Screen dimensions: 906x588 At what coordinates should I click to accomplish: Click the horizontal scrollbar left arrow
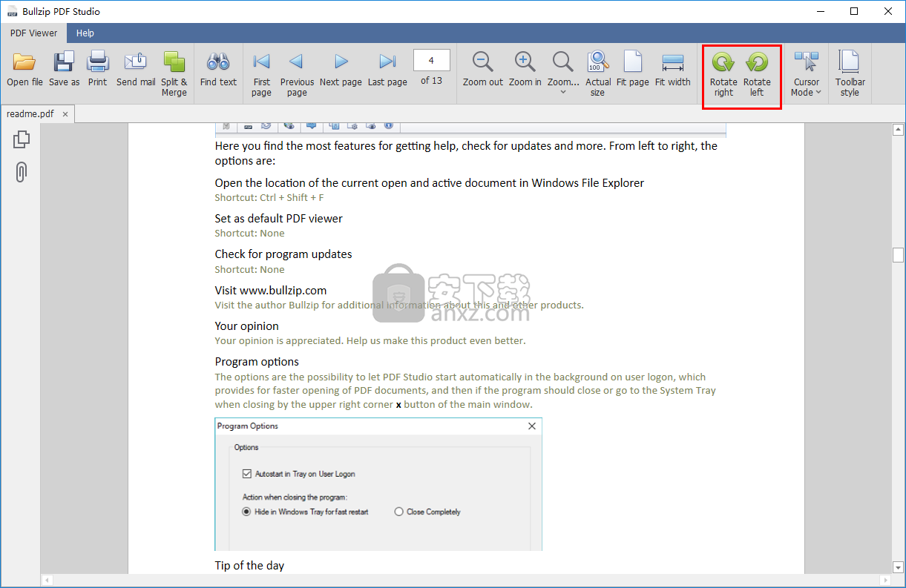(47, 580)
